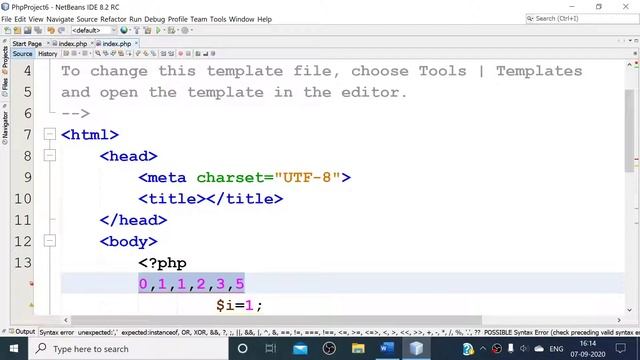Open the Window menu

(x=241, y=19)
